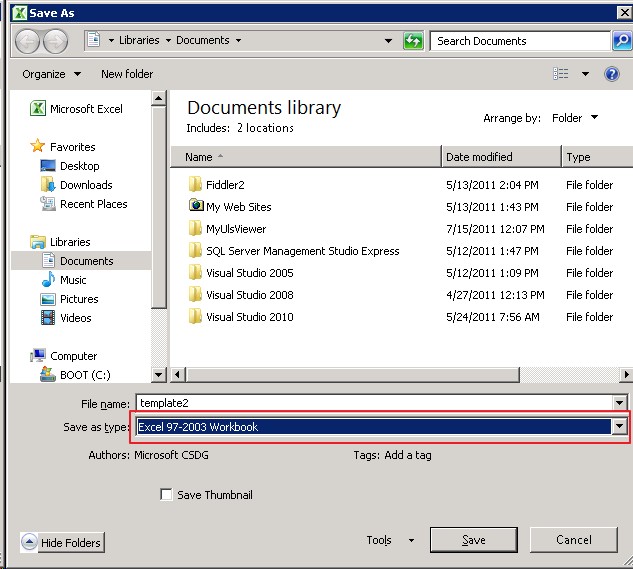Sort by Date modified column header
The width and height of the screenshot is (633, 569).
click(x=479, y=157)
